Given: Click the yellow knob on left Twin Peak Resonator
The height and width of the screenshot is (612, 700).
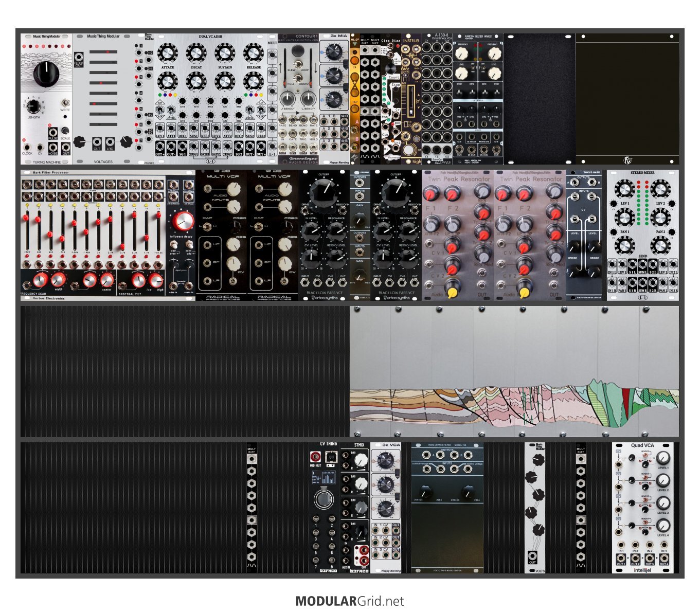Looking at the screenshot, I should 452,292.
